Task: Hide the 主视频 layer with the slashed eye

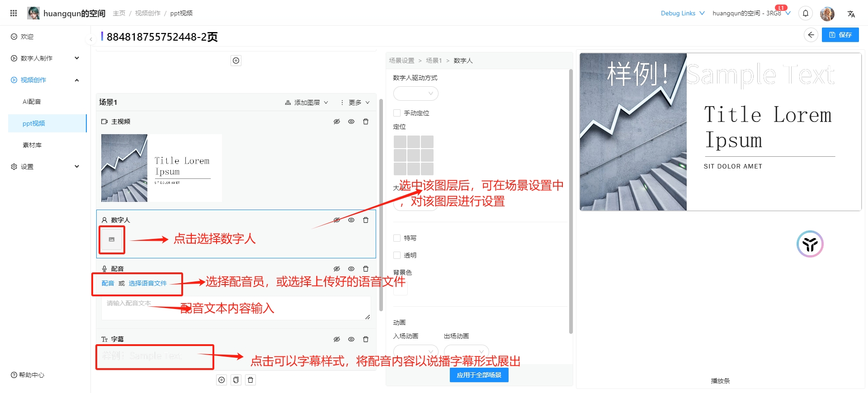Action: pos(337,122)
